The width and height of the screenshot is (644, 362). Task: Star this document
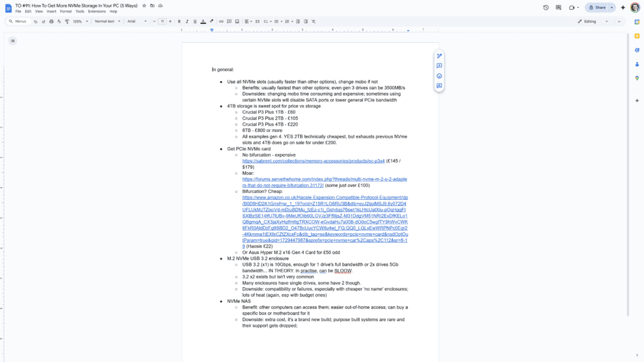coord(144,5)
